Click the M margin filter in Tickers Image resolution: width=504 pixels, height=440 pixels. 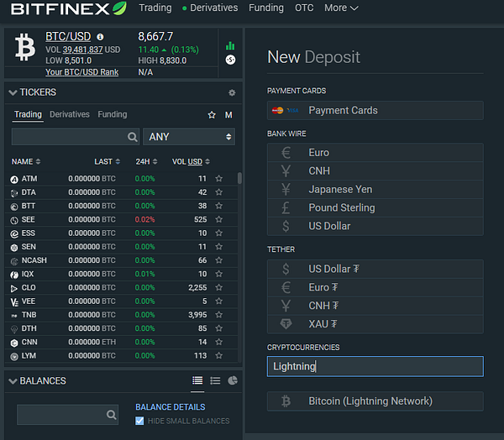(228, 115)
